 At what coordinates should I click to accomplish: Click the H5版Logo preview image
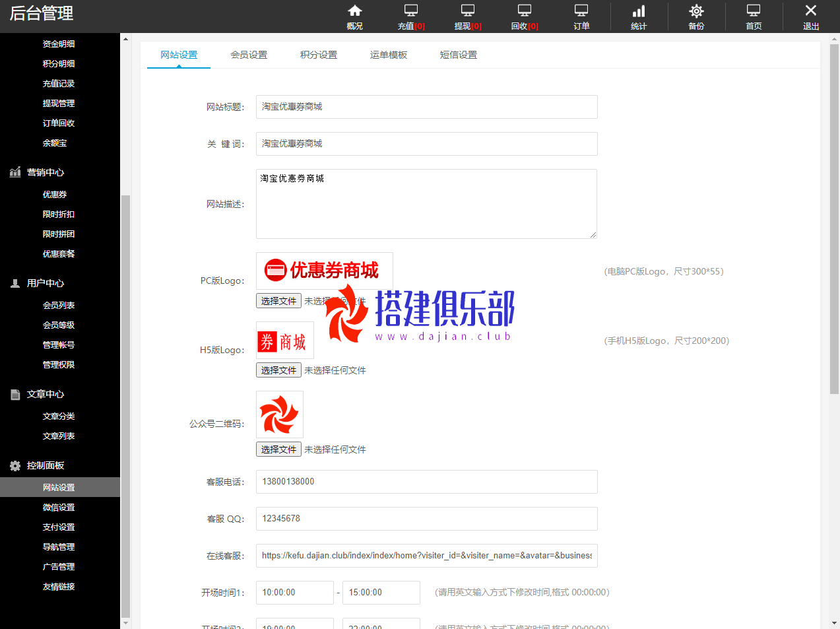pos(285,341)
